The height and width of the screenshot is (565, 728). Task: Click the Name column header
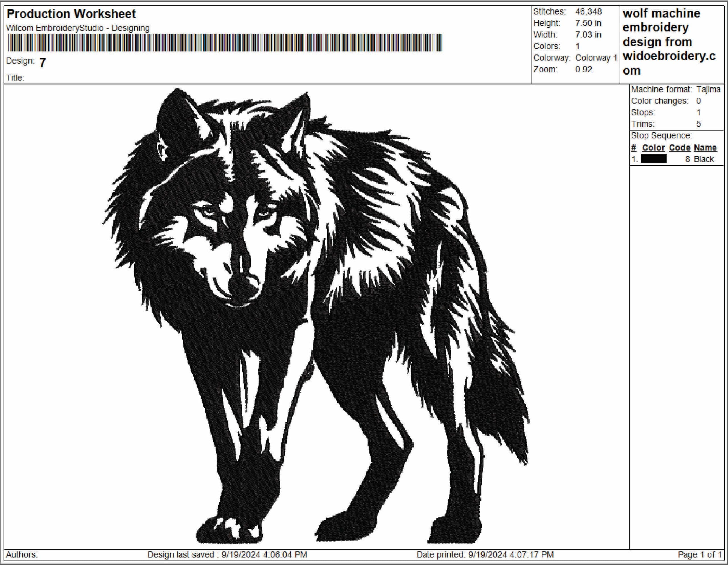tap(705, 148)
